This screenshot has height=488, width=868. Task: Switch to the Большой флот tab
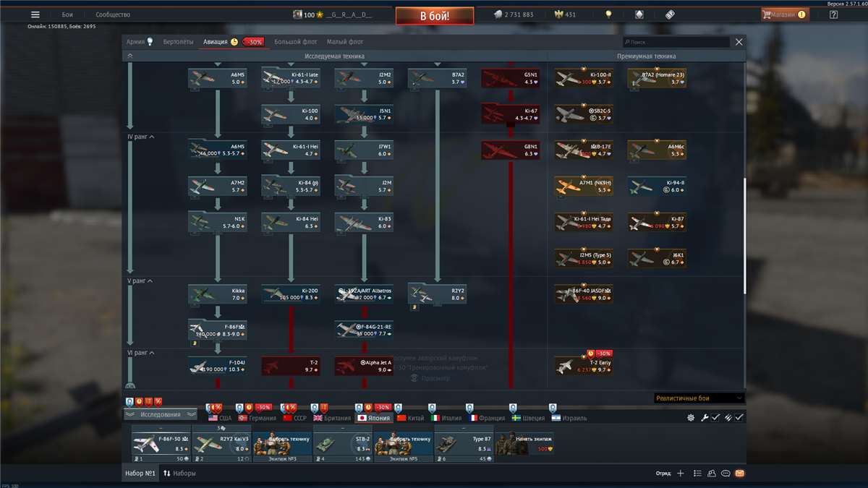(x=296, y=42)
